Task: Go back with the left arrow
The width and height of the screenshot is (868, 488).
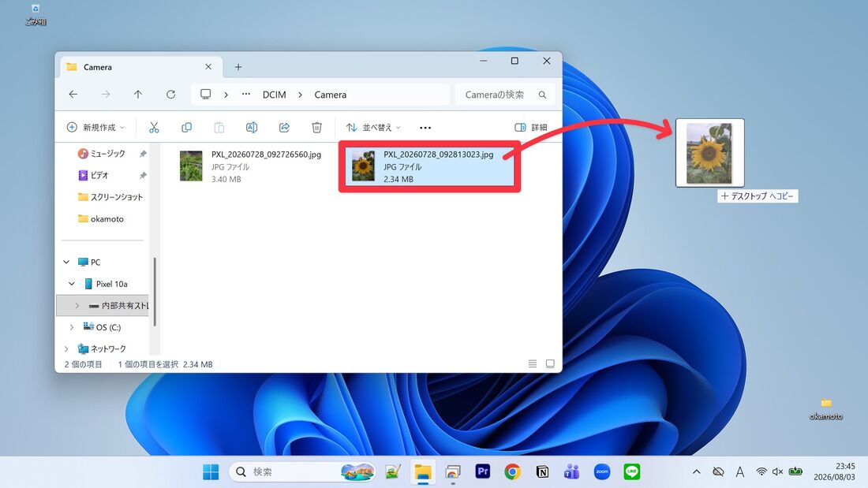Action: click(73, 95)
